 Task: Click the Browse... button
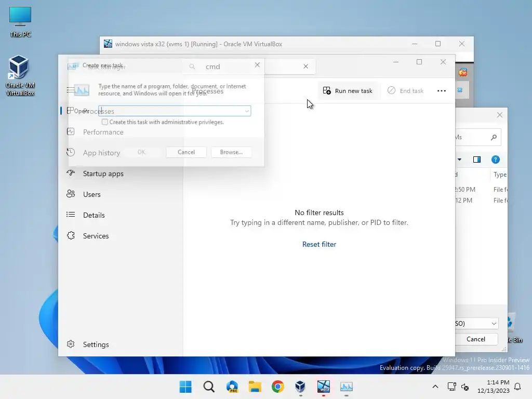(x=231, y=152)
